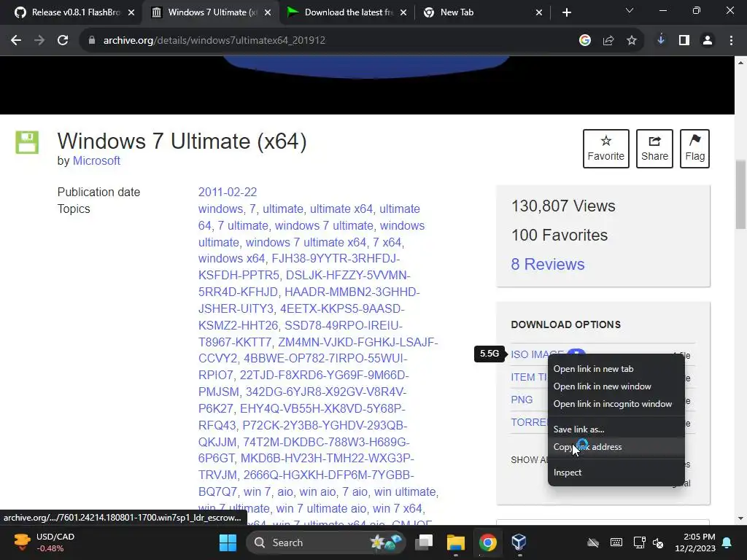Open the browser downloads icon

pyautogui.click(x=661, y=41)
